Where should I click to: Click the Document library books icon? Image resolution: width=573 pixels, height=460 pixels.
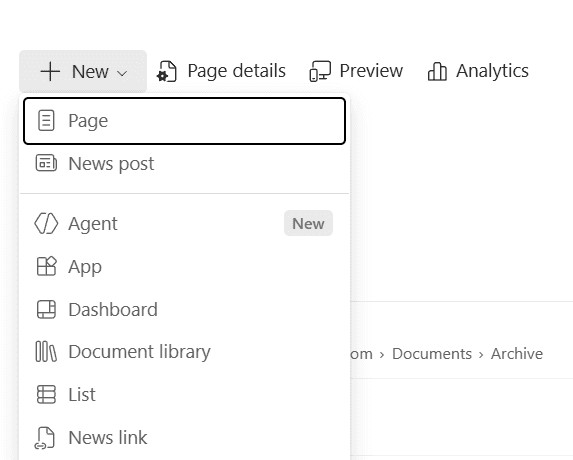46,351
